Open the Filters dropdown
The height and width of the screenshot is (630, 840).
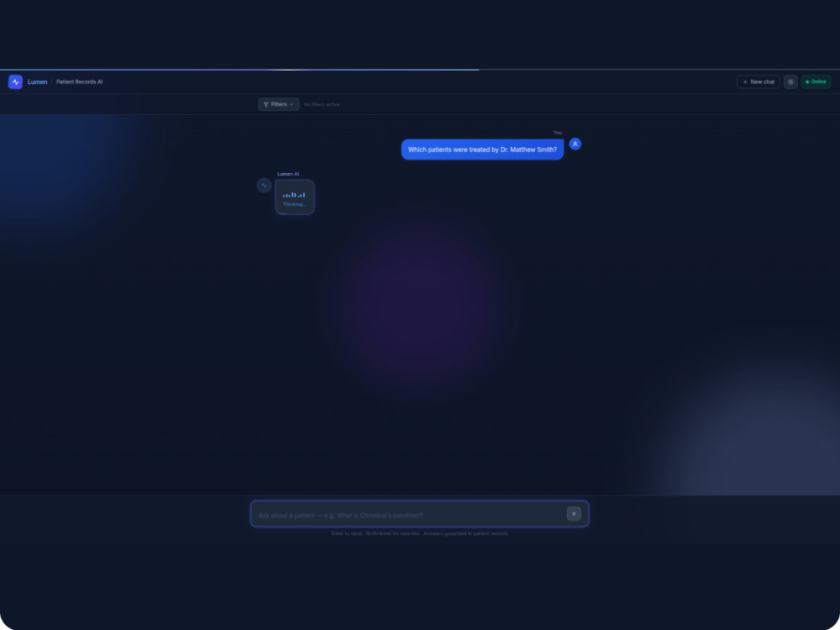(279, 104)
